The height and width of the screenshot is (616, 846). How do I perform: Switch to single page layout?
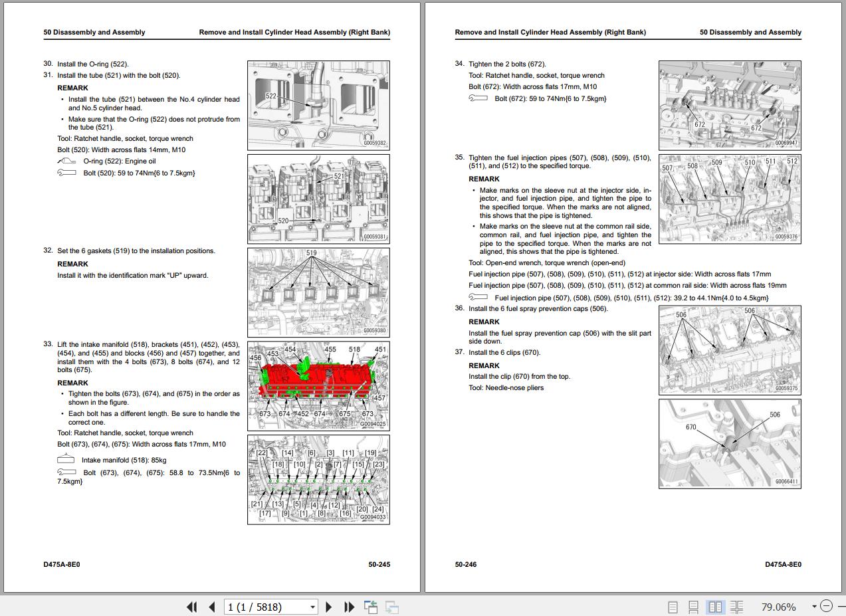click(x=673, y=607)
